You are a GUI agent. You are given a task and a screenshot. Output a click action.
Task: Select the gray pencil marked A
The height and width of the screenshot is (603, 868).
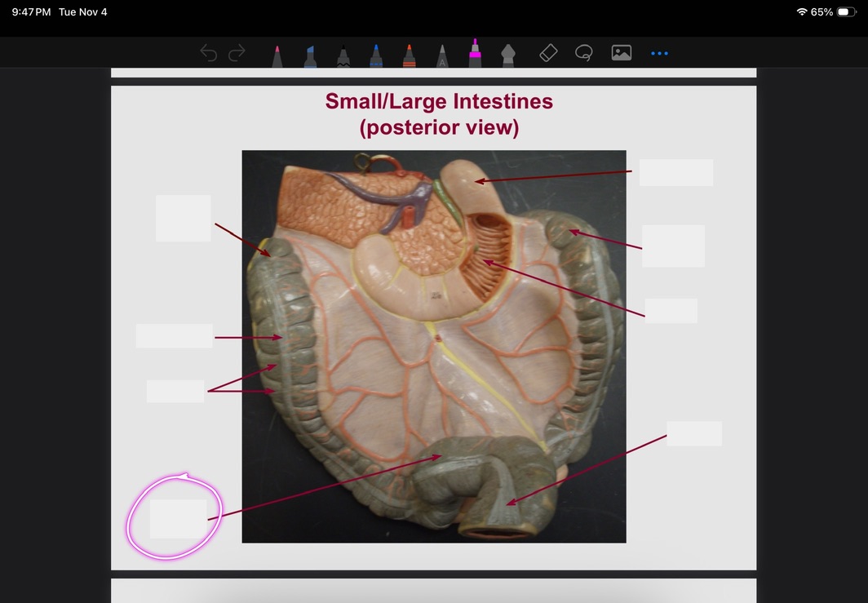(x=441, y=55)
